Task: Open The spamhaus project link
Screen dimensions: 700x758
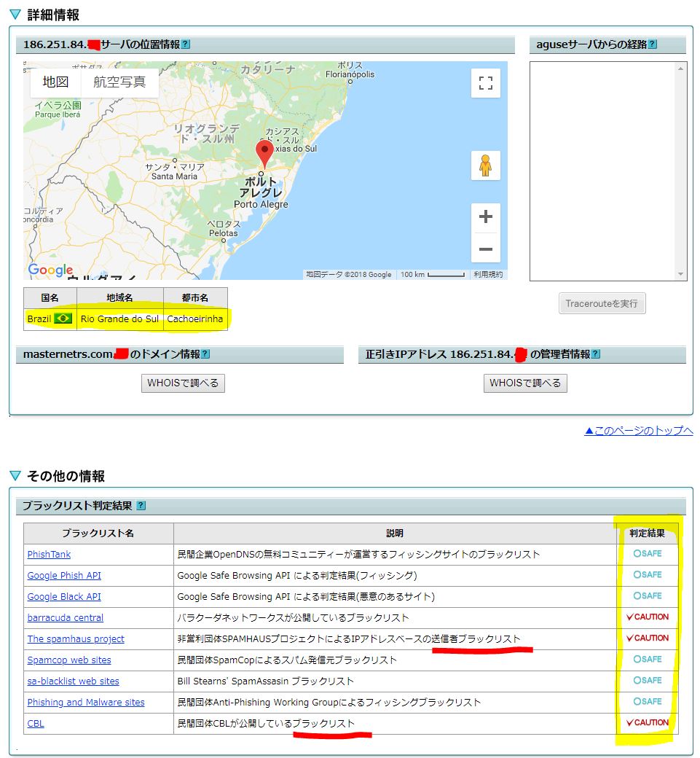Action: (76, 639)
